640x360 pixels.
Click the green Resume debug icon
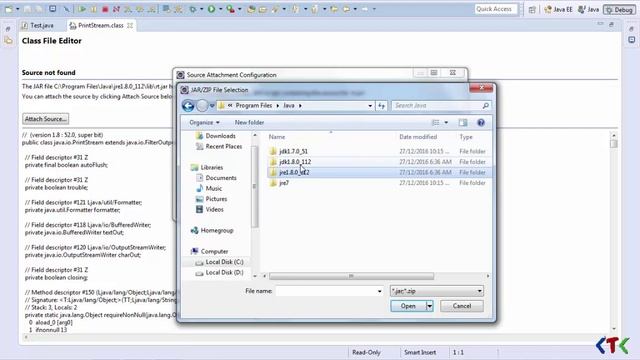click(x=82, y=9)
